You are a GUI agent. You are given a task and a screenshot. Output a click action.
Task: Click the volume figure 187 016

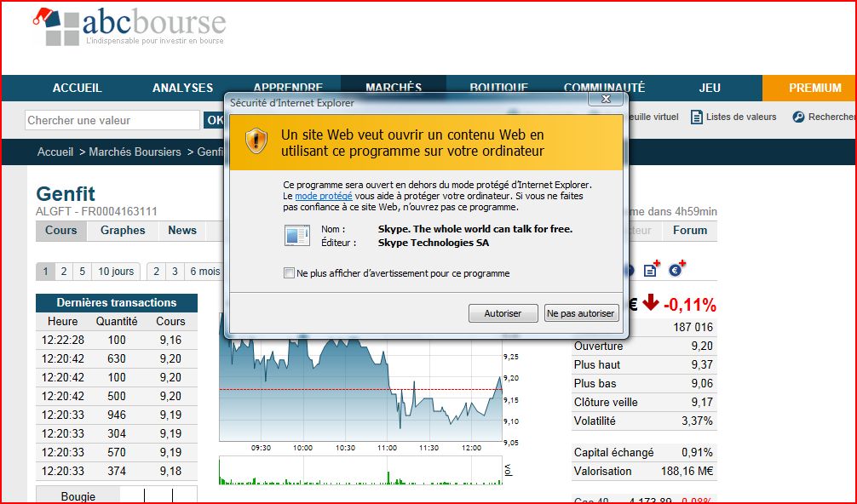[693, 328]
